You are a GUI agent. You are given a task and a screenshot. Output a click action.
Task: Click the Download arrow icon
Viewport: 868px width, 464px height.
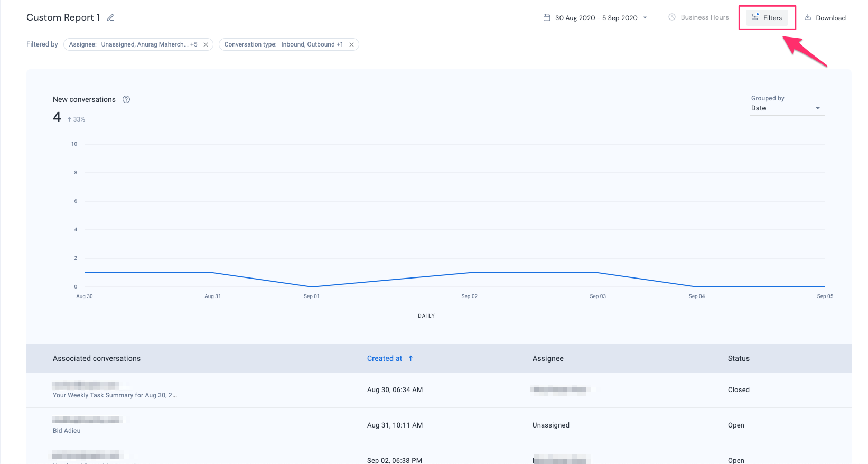808,17
